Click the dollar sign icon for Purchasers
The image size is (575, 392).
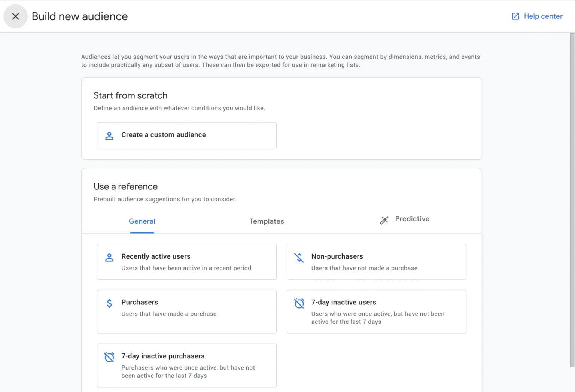109,303
